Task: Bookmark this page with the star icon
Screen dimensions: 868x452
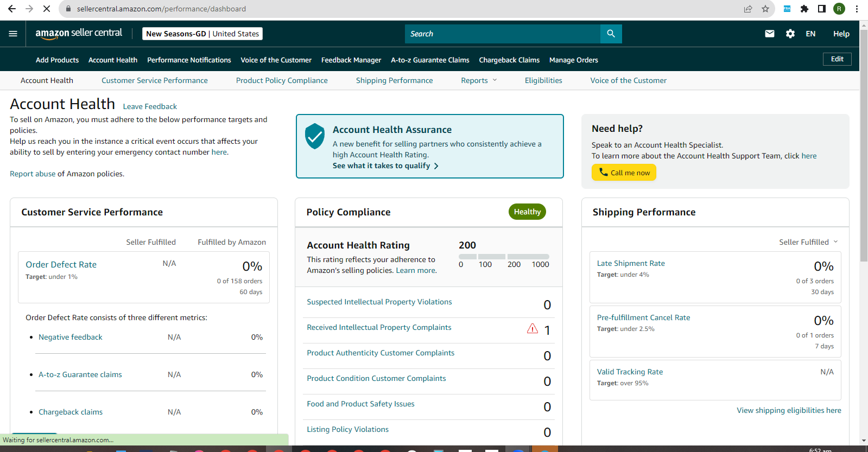Action: click(765, 9)
